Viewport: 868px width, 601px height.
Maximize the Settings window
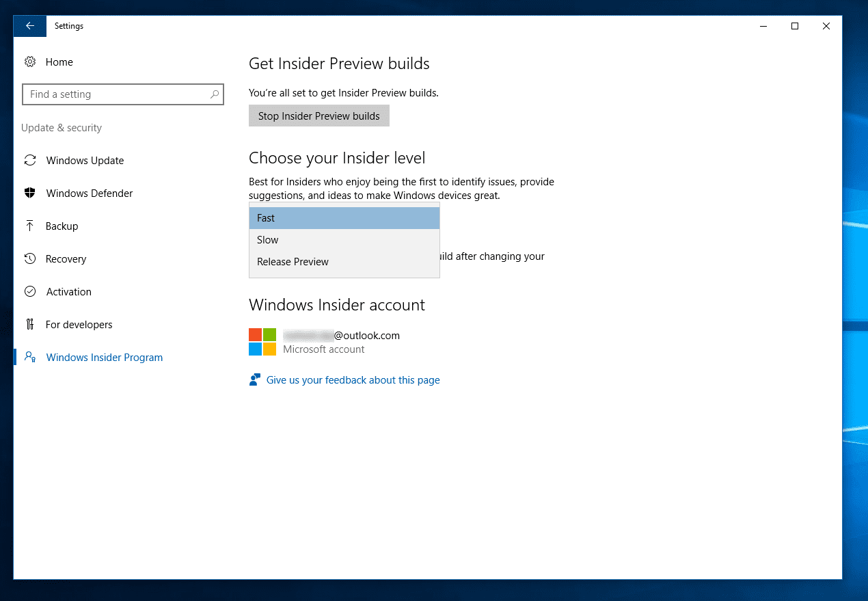click(795, 26)
